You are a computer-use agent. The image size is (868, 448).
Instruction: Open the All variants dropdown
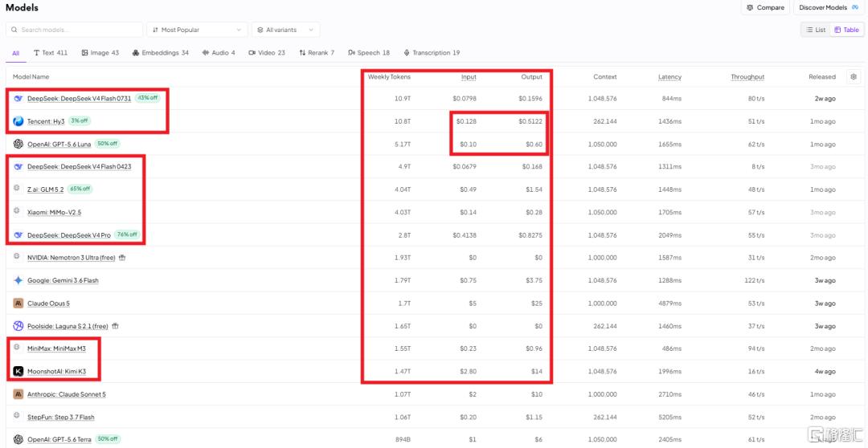click(x=285, y=30)
